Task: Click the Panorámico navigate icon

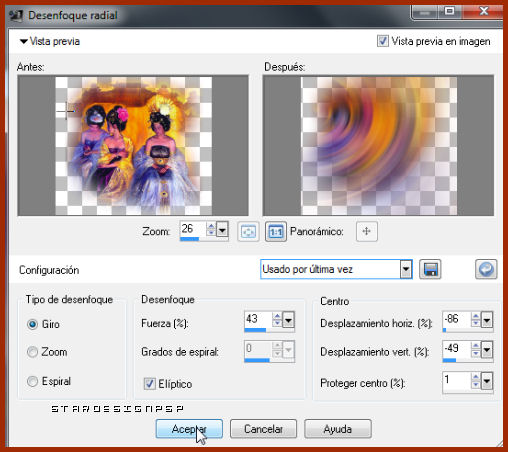Action: [x=366, y=231]
